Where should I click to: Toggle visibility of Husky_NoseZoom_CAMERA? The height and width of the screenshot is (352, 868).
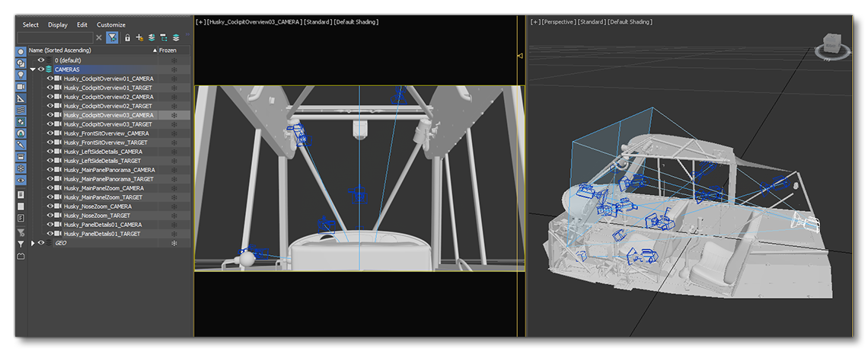49,206
